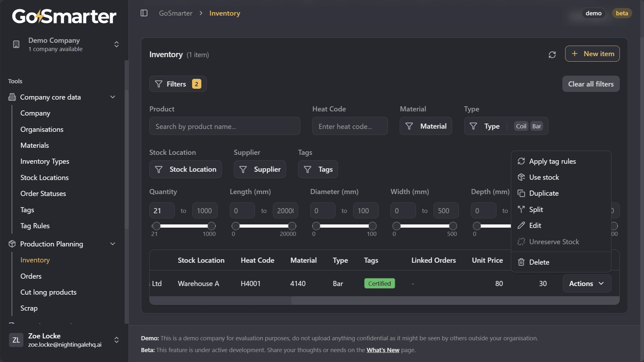Open the Tags filter
Image resolution: width=644 pixels, height=362 pixels.
[318, 169]
